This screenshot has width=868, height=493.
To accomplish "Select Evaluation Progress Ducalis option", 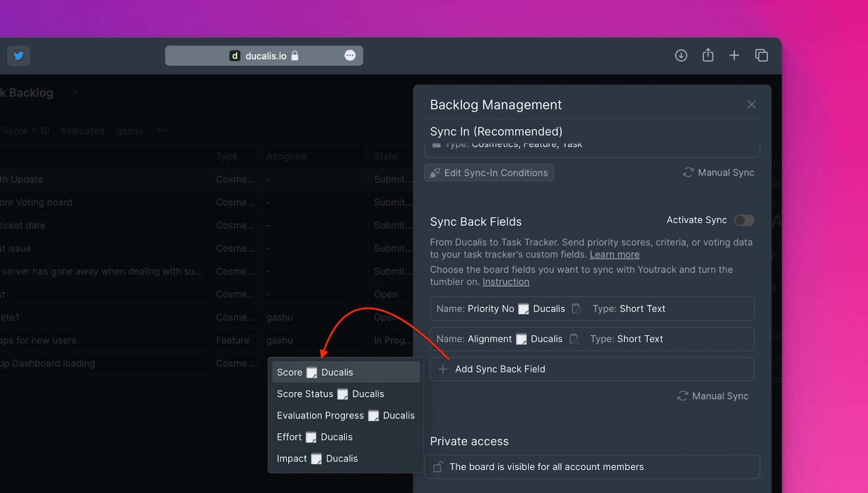I will (x=346, y=415).
